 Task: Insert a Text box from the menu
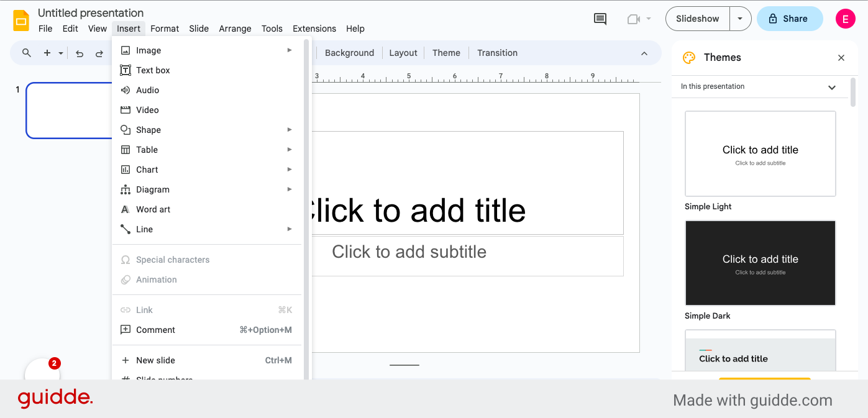152,70
